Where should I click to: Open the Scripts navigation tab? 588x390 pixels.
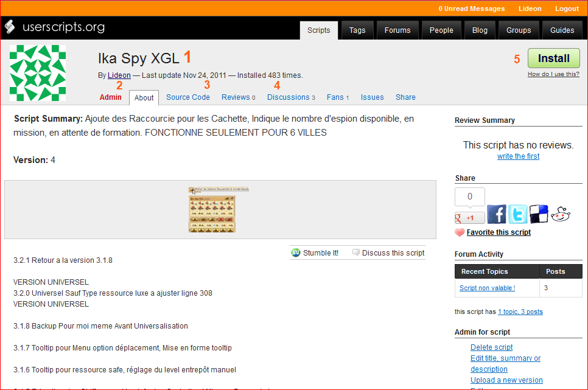(x=319, y=30)
